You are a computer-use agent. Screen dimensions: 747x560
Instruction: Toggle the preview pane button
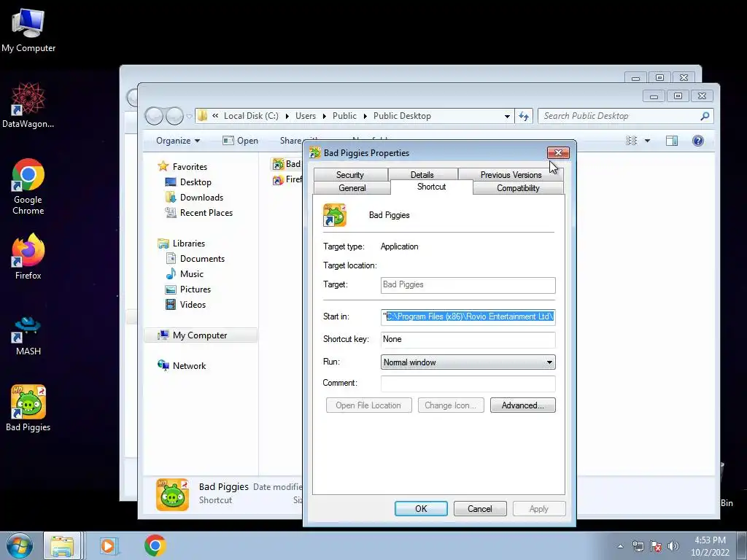672,141
